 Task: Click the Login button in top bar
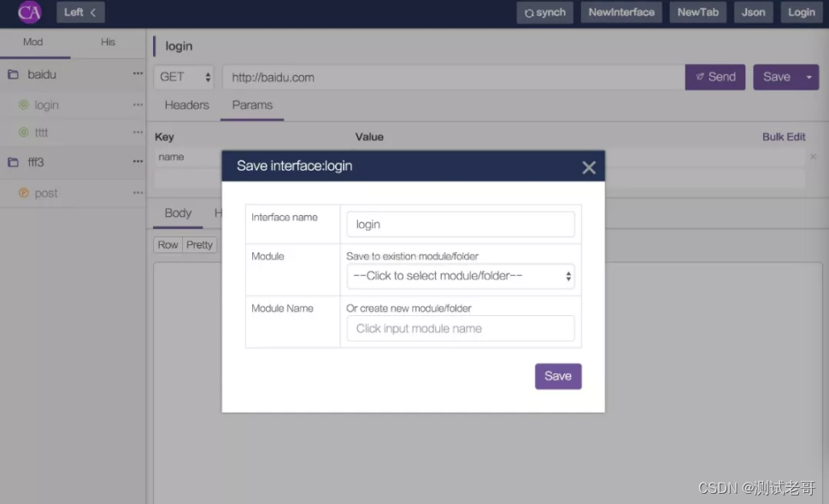coord(801,12)
